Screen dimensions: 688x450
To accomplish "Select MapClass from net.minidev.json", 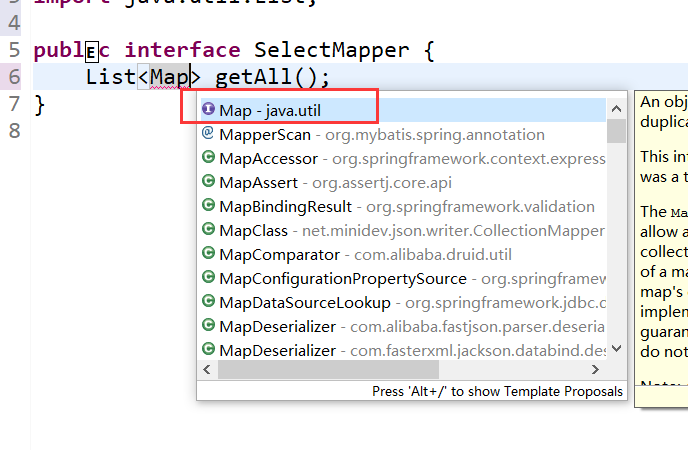I will pos(403,230).
